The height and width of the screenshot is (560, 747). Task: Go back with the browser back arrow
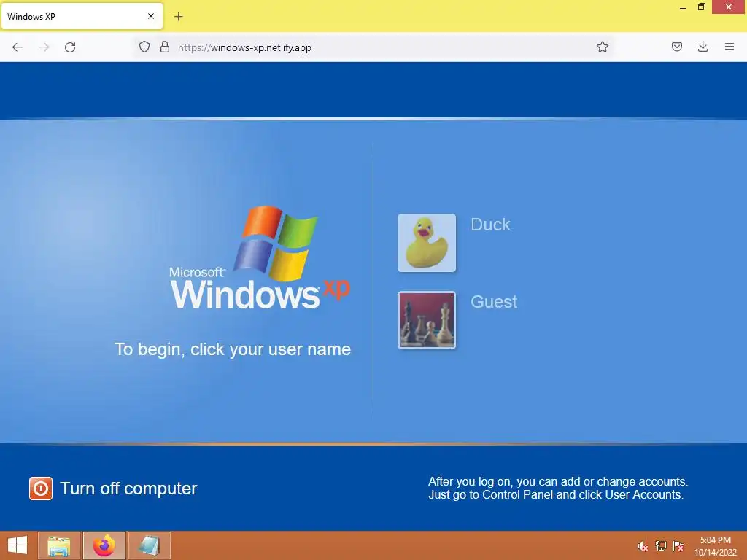[x=18, y=47]
